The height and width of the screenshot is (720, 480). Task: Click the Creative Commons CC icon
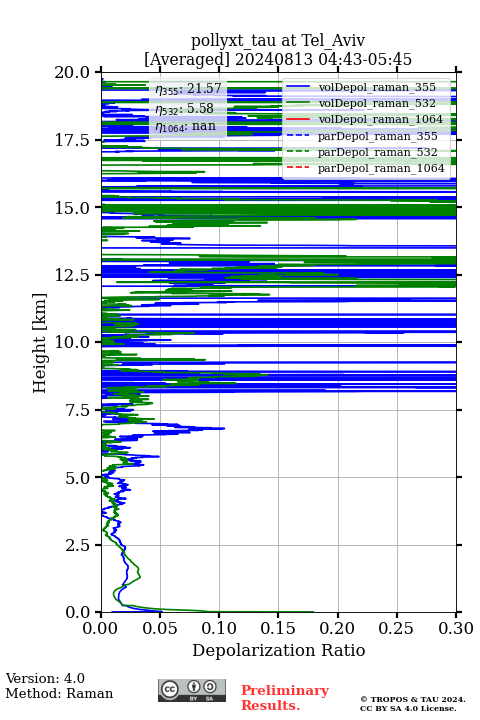click(x=170, y=689)
